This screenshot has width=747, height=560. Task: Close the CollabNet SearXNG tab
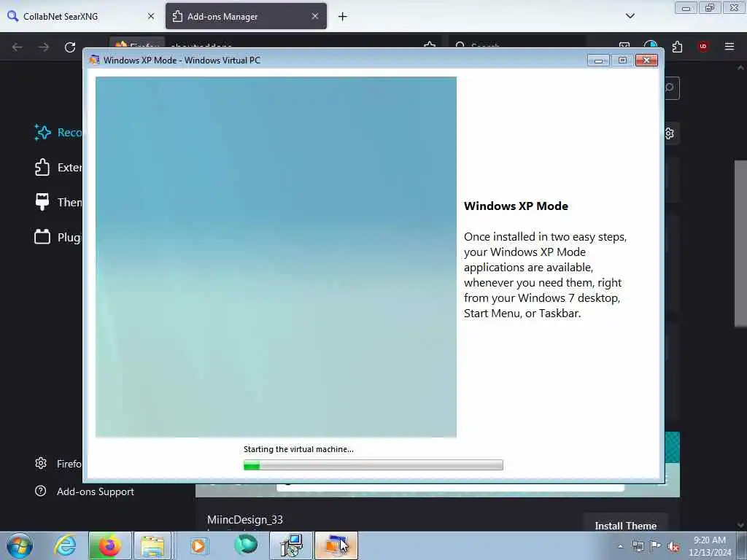(x=150, y=16)
